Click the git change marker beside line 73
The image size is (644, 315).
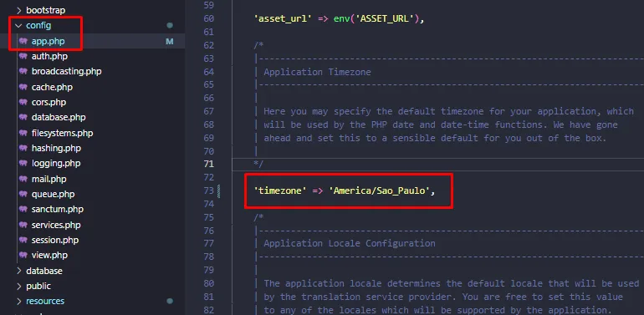pyautogui.click(x=219, y=191)
